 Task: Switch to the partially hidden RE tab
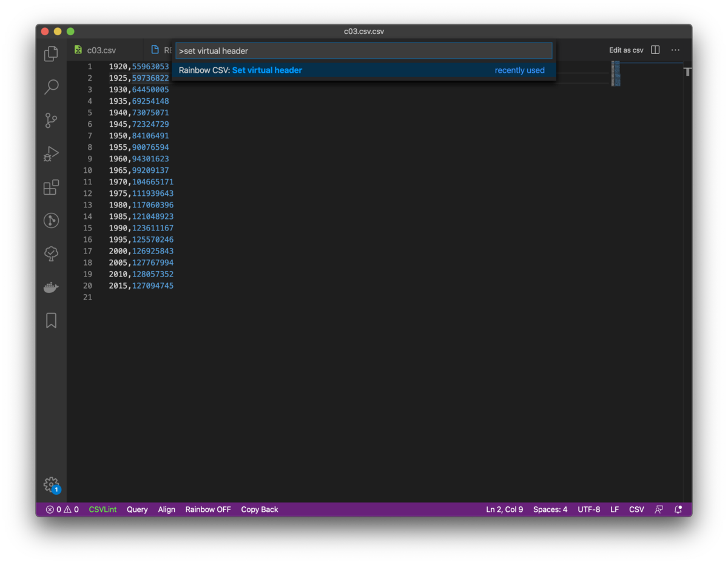(161, 50)
